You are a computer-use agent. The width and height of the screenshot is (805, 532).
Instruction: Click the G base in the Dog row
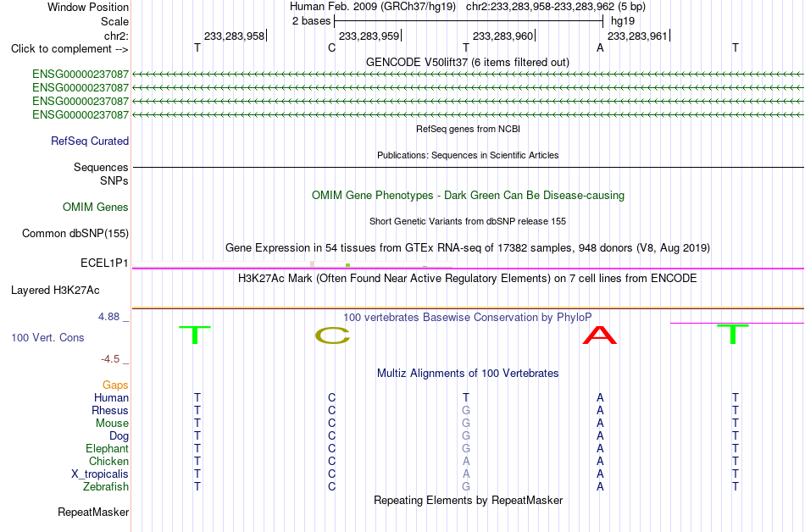point(466,435)
